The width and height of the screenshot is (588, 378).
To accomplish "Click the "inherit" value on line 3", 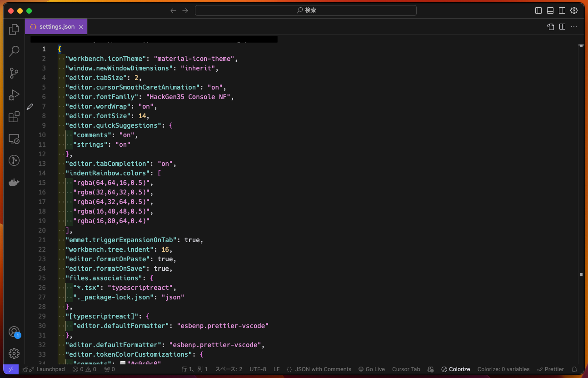I will pos(198,68).
